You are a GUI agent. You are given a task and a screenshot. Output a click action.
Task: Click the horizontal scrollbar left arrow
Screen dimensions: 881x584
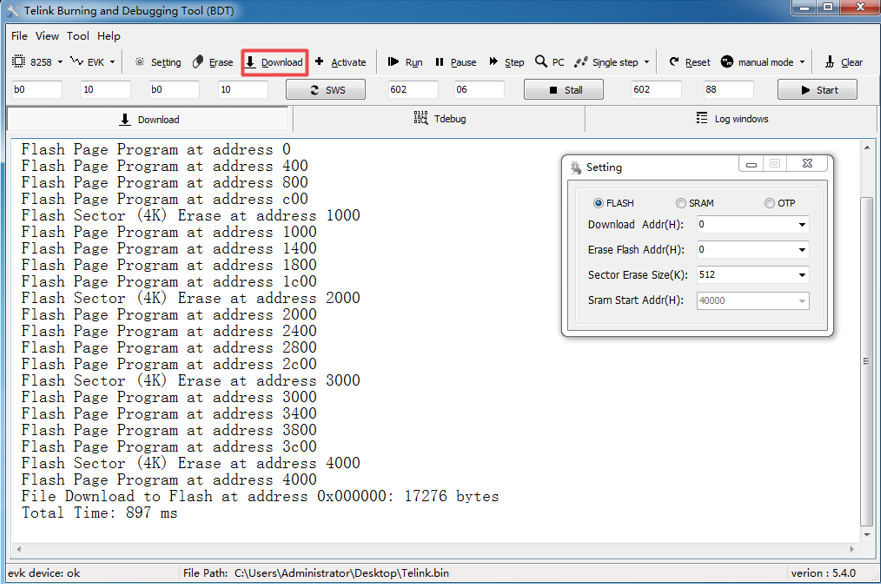pos(19,549)
